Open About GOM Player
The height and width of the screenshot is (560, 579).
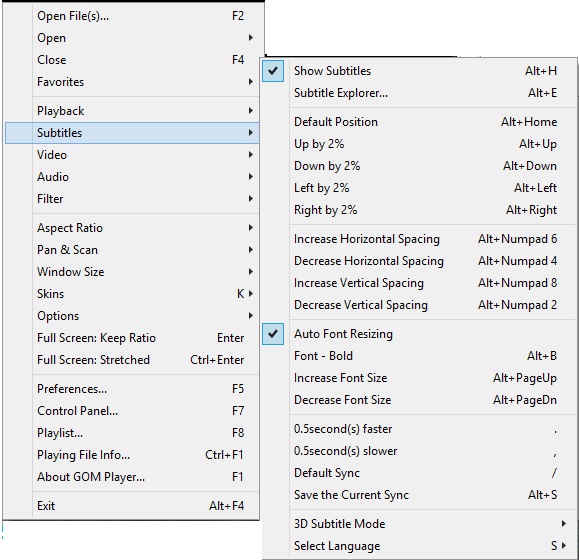[132, 477]
